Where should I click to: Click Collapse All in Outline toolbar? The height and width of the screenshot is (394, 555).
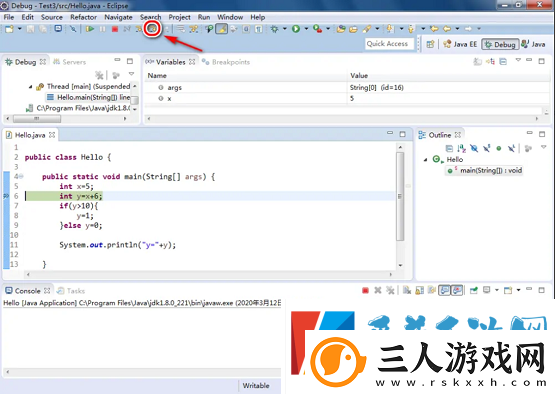[449, 148]
